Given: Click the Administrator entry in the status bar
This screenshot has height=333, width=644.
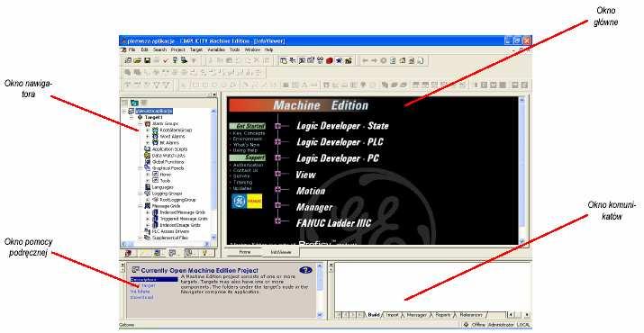Looking at the screenshot, I should [x=500, y=325].
